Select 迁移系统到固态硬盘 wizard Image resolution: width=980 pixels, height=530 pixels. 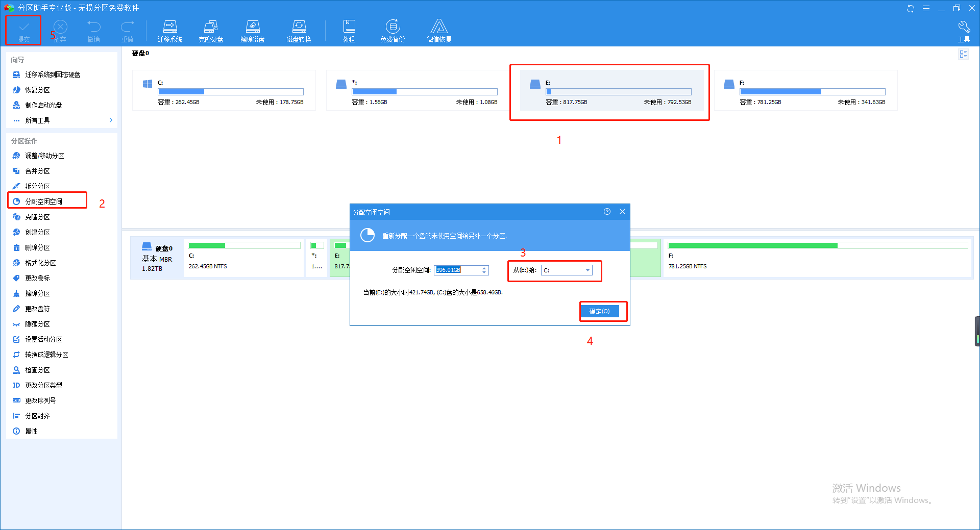coord(53,74)
